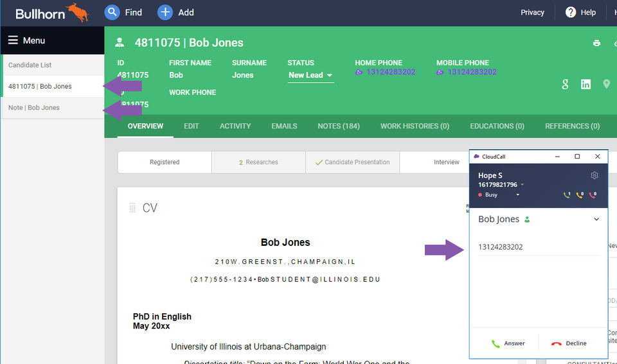Viewport: 617px width, 364px height.
Task: Click the Hope S user name
Action: point(490,175)
